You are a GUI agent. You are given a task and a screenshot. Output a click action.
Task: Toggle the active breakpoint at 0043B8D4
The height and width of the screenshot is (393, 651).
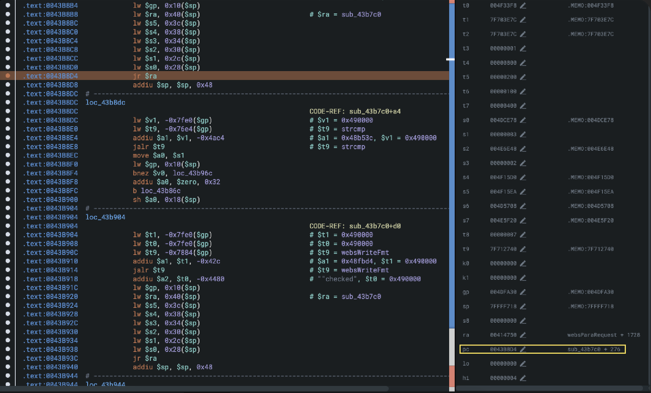7,76
